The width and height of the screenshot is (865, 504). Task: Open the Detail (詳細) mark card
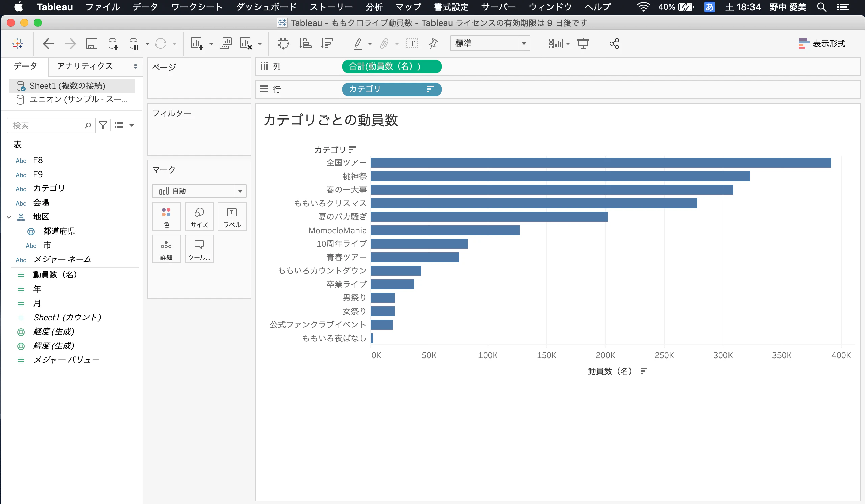(166, 249)
